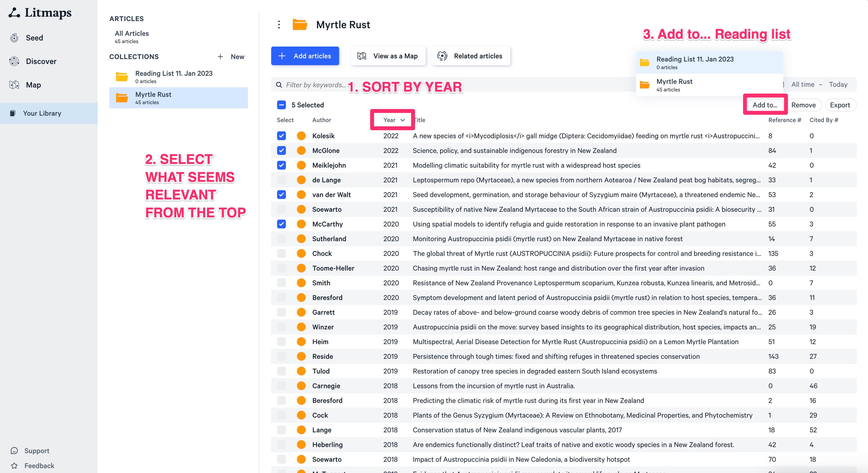This screenshot has width=868, height=473.
Task: Click the map icon in View as a Map
Action: point(362,56)
